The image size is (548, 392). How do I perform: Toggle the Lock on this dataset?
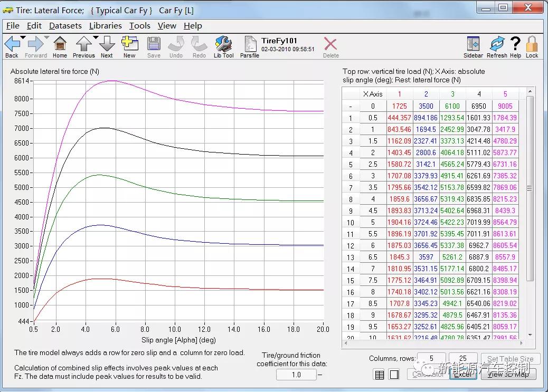point(532,45)
